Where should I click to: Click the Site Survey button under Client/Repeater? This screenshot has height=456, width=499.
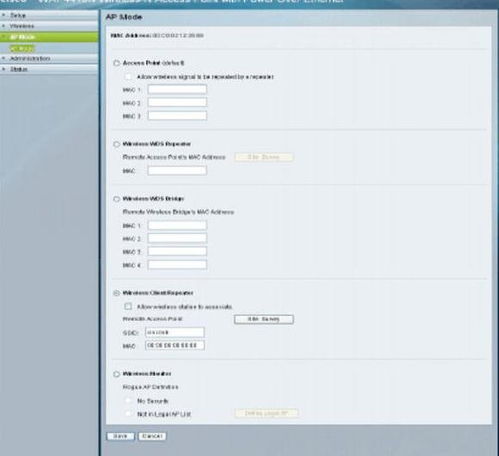pyautogui.click(x=264, y=319)
